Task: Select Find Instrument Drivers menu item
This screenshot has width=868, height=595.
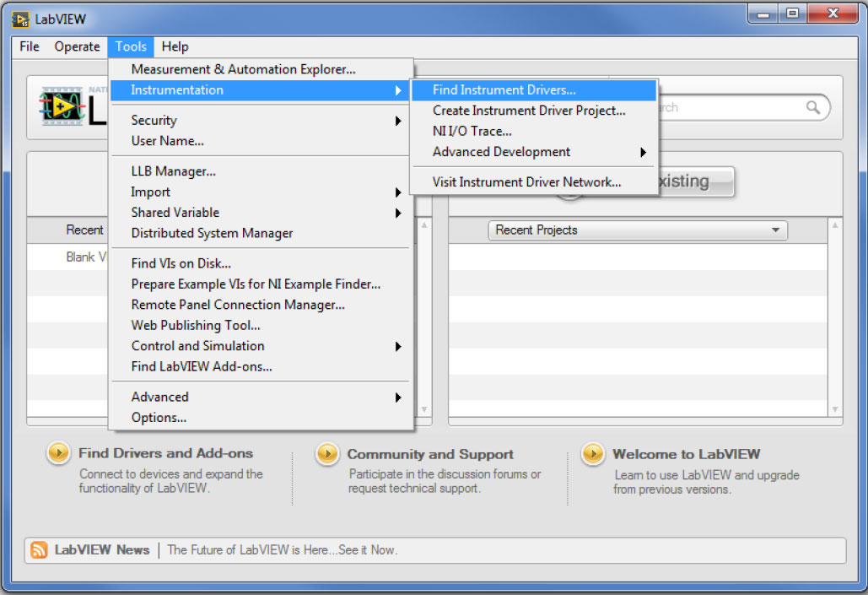Action: tap(504, 90)
